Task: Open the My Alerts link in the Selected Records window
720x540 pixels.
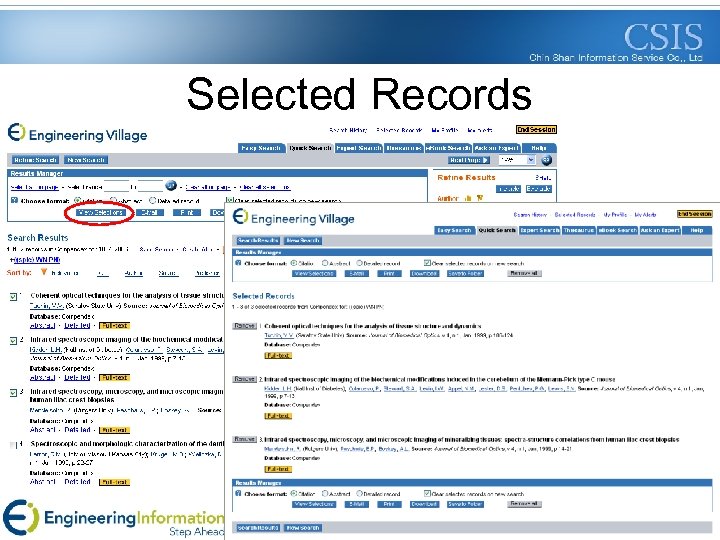Action: (x=645, y=214)
